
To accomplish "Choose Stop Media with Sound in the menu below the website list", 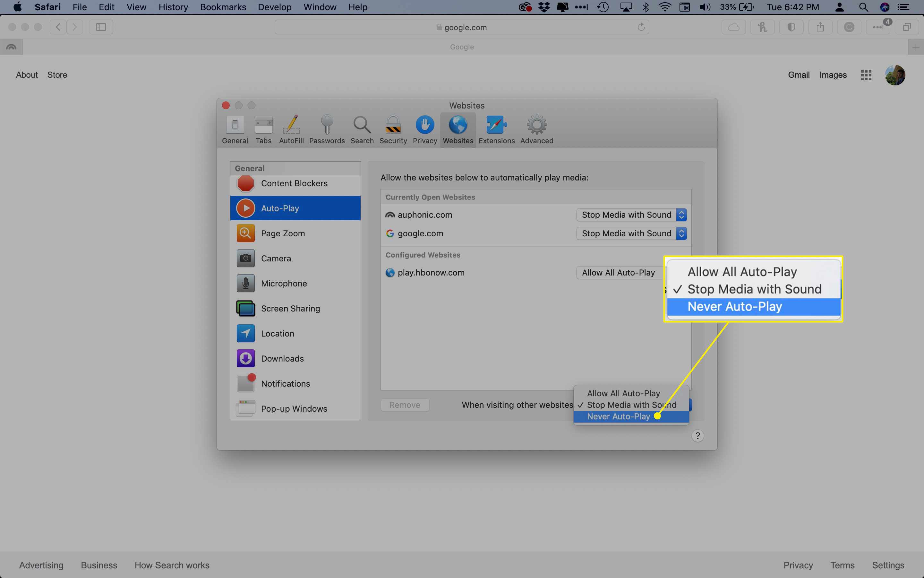I will pyautogui.click(x=631, y=405).
